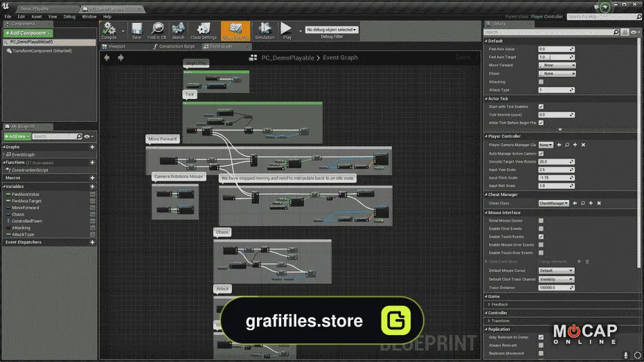Select TransformComponent (Inherited) in Components
Viewport: 644px width, 362px height.
click(42, 51)
